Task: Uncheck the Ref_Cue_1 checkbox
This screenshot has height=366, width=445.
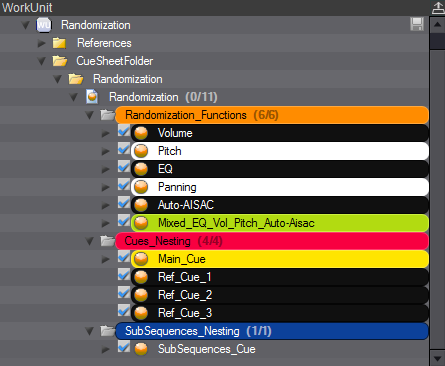Action: coord(124,275)
